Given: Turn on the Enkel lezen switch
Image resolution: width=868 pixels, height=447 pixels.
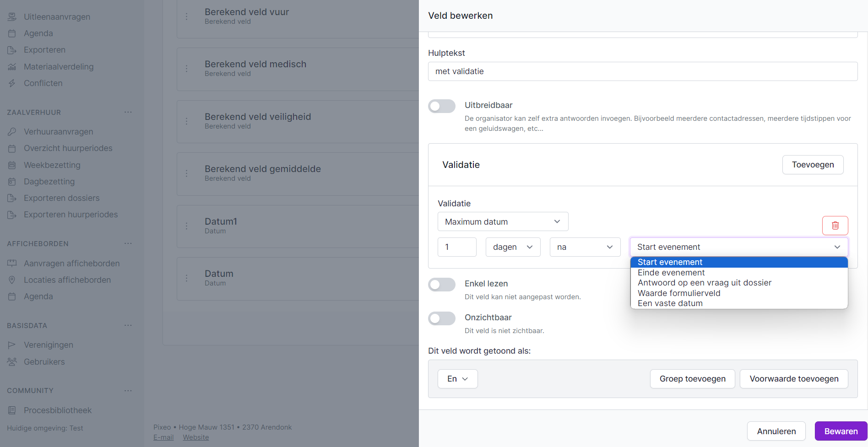Looking at the screenshot, I should point(441,285).
